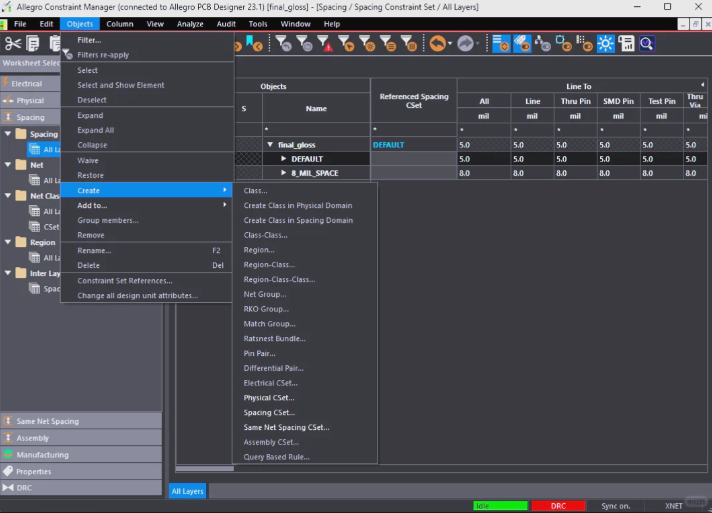Screen dimensions: 712x513
Task: Collapse the Inter Layer folder
Action: click(8, 273)
